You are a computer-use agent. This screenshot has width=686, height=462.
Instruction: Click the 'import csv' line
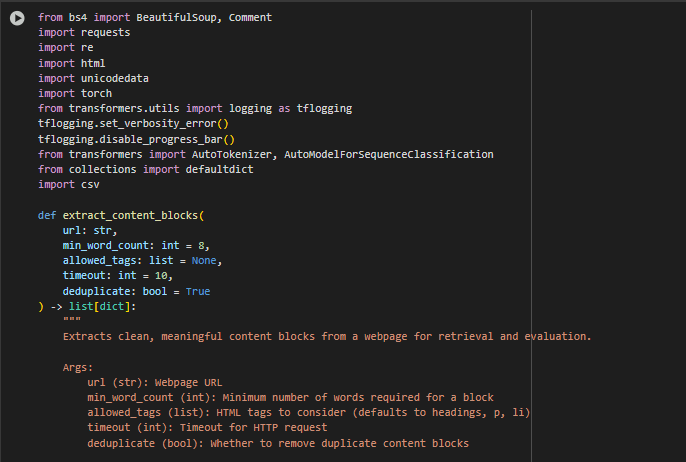coord(69,185)
